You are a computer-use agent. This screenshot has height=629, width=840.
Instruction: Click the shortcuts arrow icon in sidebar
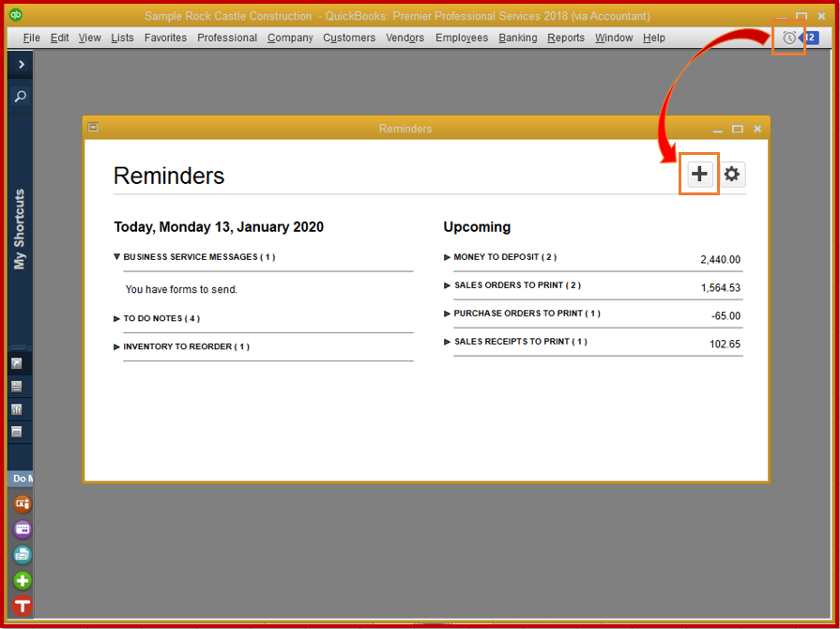coord(17,364)
